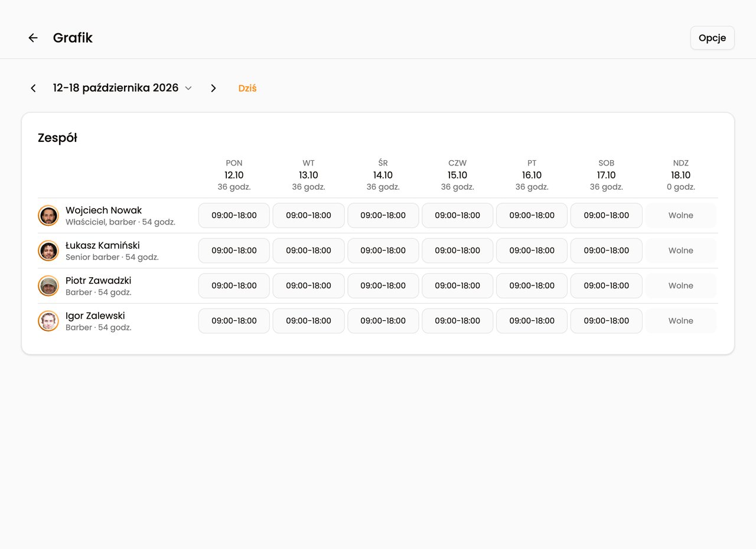Click the Senior barber · 54 godz. subtitle

(x=112, y=258)
